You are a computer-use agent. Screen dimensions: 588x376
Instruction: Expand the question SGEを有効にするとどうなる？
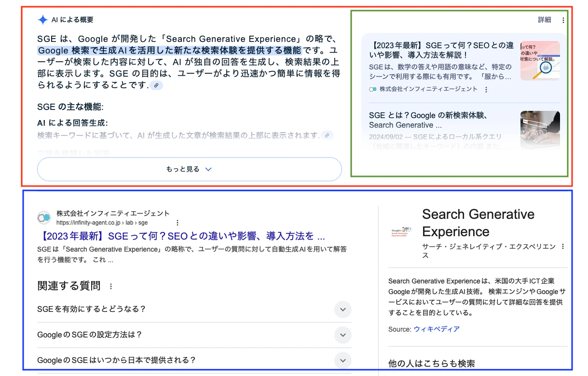pyautogui.click(x=194, y=309)
